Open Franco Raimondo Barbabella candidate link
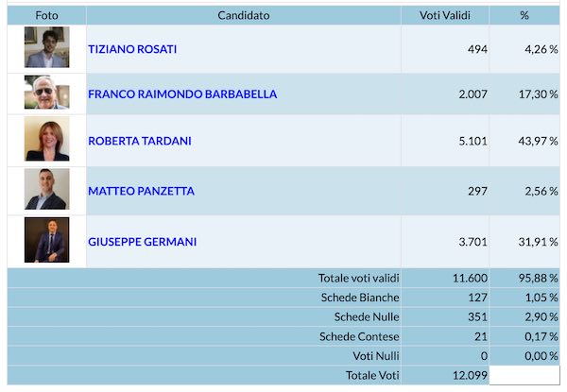Viewport: 567px width, 392px height. coord(182,94)
